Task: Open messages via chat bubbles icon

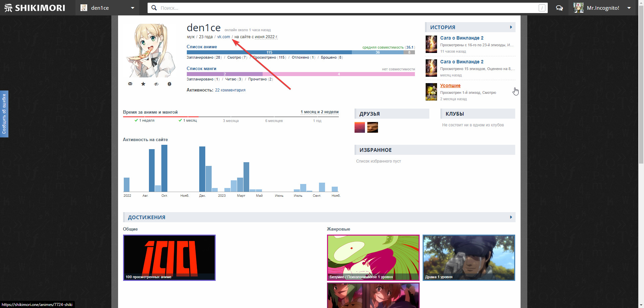Action: pos(559,8)
